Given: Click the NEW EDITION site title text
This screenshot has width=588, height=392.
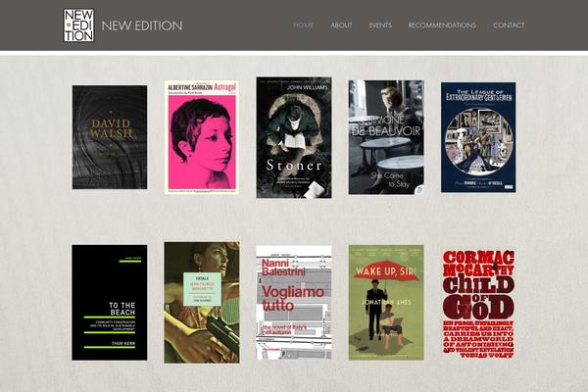Looking at the screenshot, I should 142,25.
